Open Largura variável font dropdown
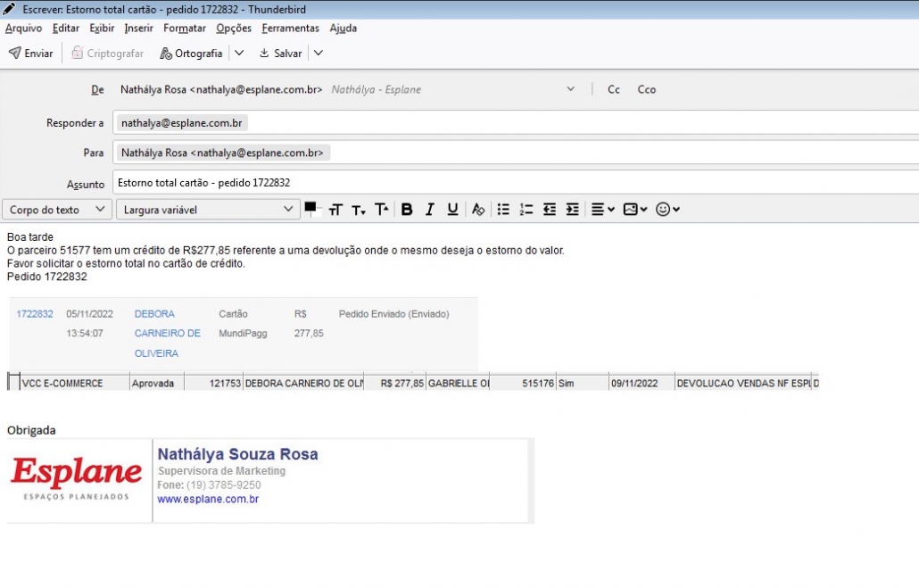The width and height of the screenshot is (919, 588). tap(207, 210)
